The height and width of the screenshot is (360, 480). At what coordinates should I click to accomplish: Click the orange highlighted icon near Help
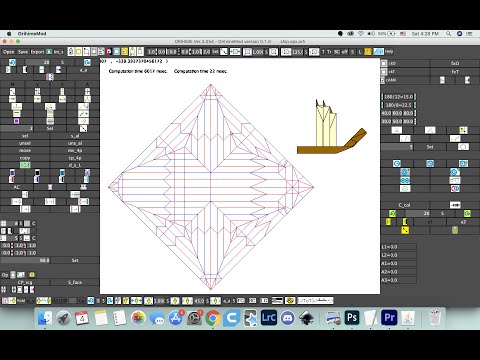(368, 52)
